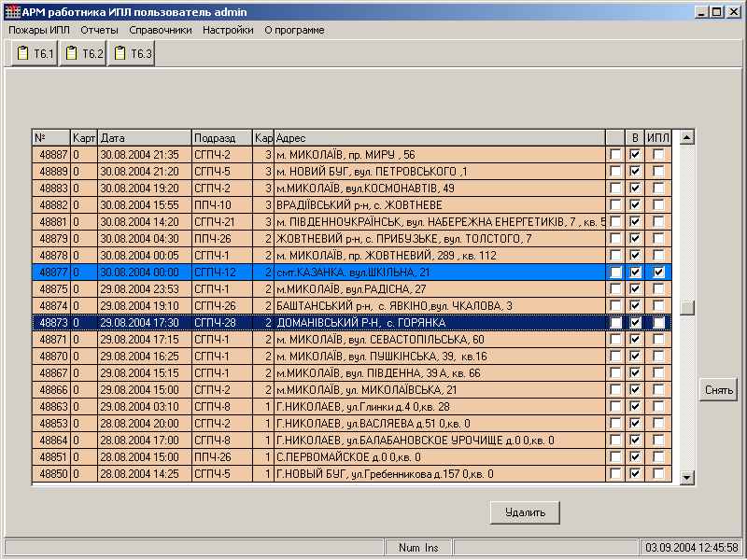The height and width of the screenshot is (560, 747).
Task: Open the Справочники menu
Action: (160, 30)
